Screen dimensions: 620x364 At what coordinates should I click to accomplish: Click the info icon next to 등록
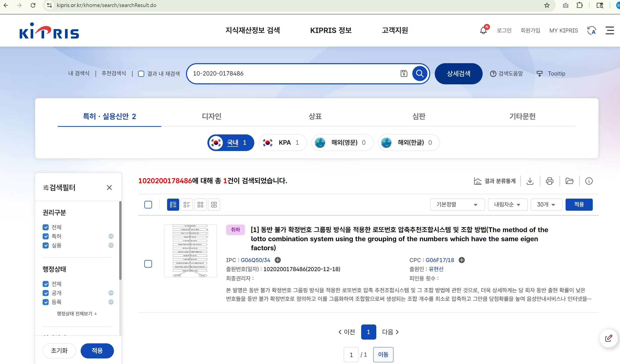[x=111, y=302]
